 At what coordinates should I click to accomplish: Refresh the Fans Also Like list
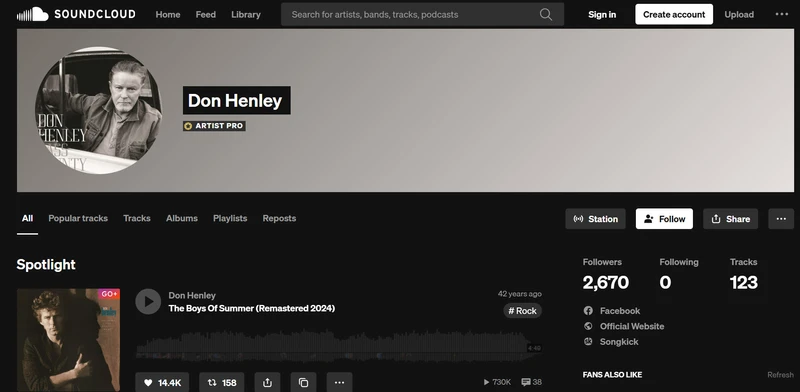tap(781, 375)
